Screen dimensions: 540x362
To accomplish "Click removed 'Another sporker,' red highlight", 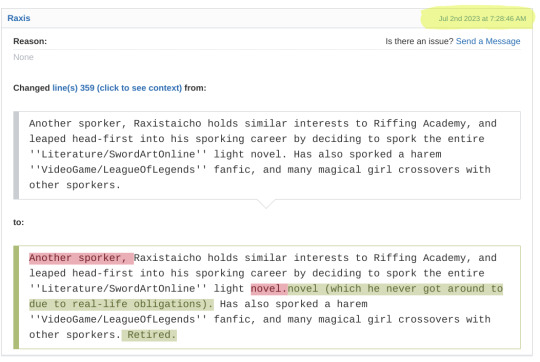I will 81,258.
